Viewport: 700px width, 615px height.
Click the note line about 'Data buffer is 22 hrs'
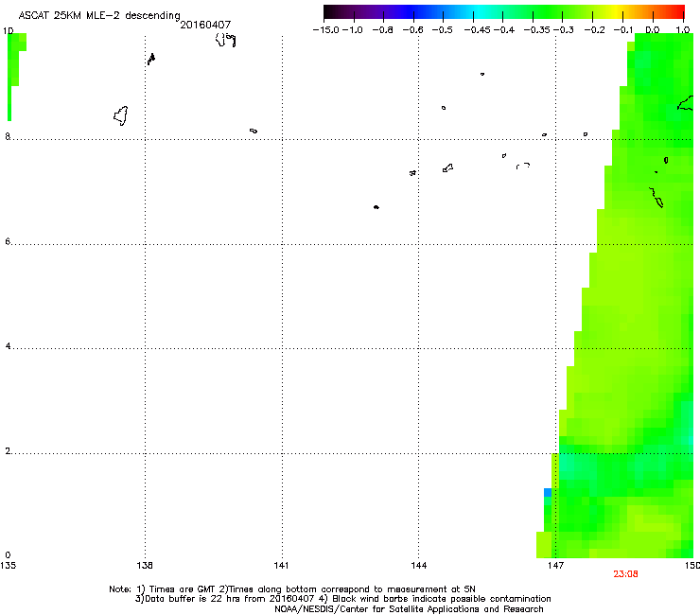pos(342,599)
